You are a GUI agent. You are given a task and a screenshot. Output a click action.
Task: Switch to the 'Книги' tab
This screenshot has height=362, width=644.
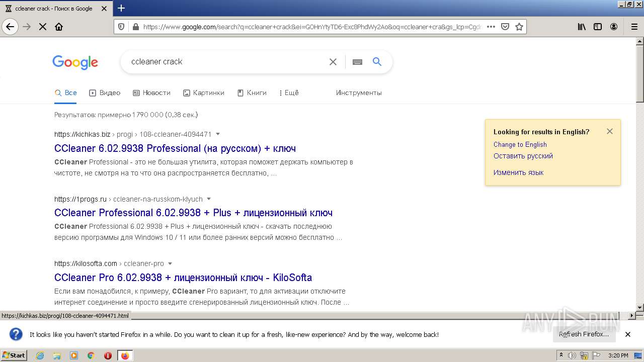[x=252, y=93]
